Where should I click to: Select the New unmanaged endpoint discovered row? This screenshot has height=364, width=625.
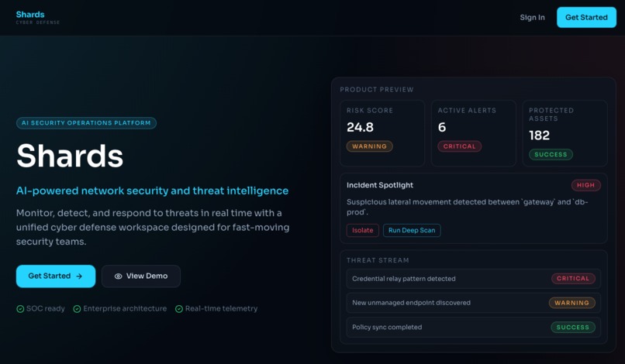474,303
